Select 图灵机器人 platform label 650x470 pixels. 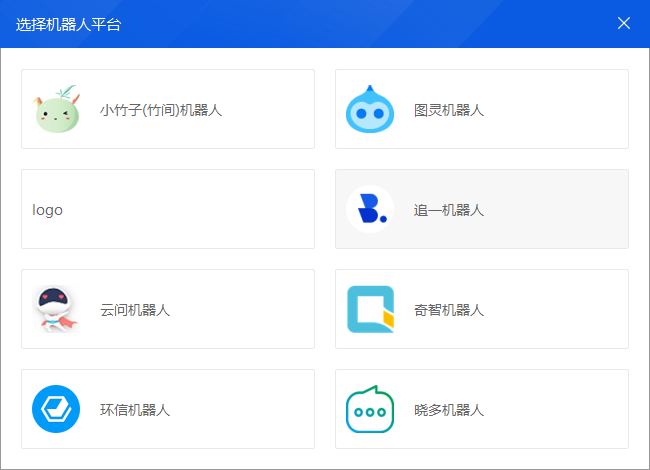(449, 110)
